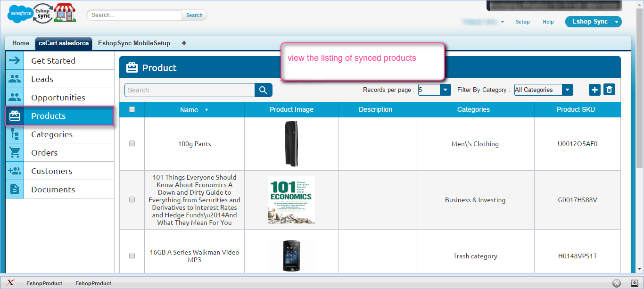Select the Opportunities sidebar icon
Viewport: 644px width, 289px height.
(14, 97)
